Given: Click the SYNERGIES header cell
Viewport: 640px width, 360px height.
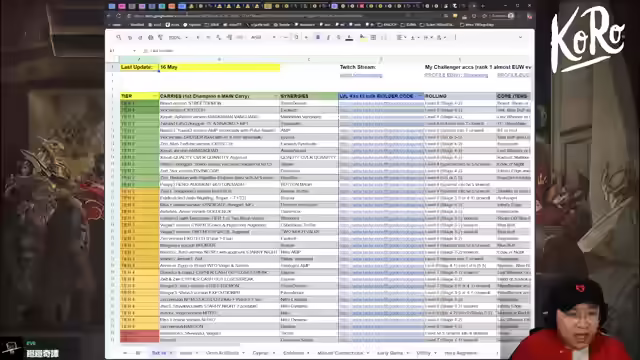Looking at the screenshot, I should [x=309, y=96].
